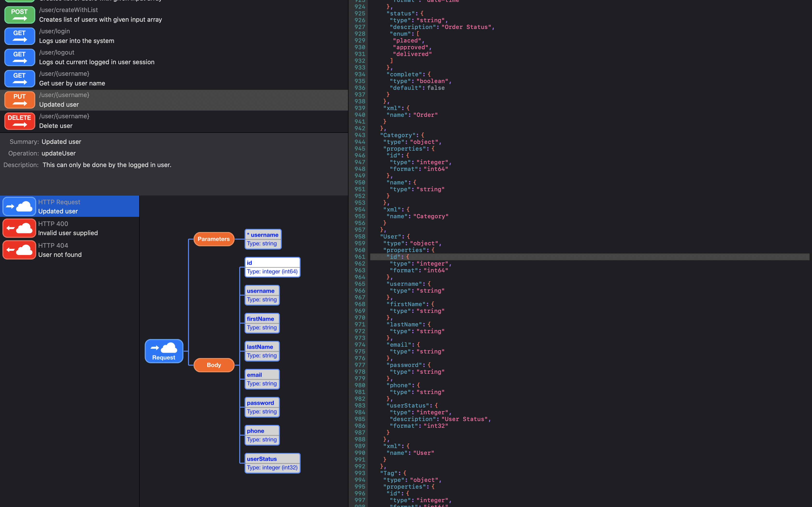The width and height of the screenshot is (812, 507).
Task: Select the GET /user/logout method icon
Action: [20, 57]
